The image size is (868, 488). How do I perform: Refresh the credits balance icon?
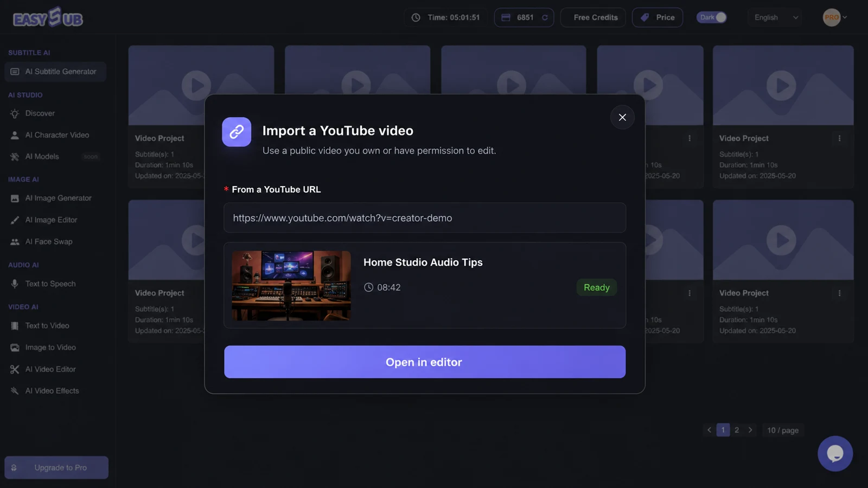point(545,17)
